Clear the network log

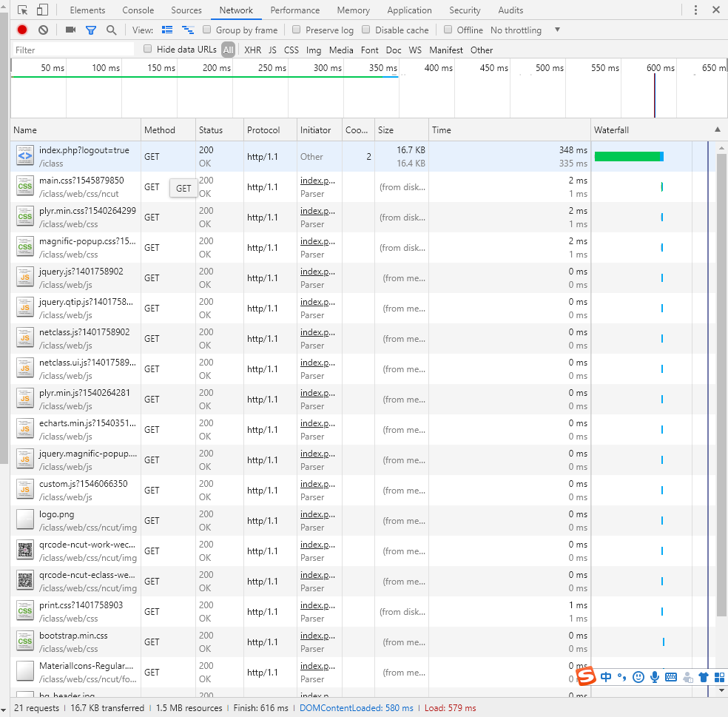tap(44, 30)
